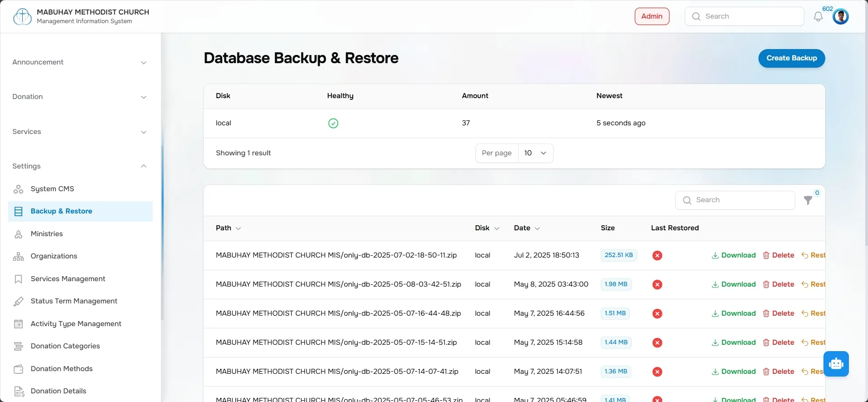
Task: Open the Ministries page
Action: 80,234
